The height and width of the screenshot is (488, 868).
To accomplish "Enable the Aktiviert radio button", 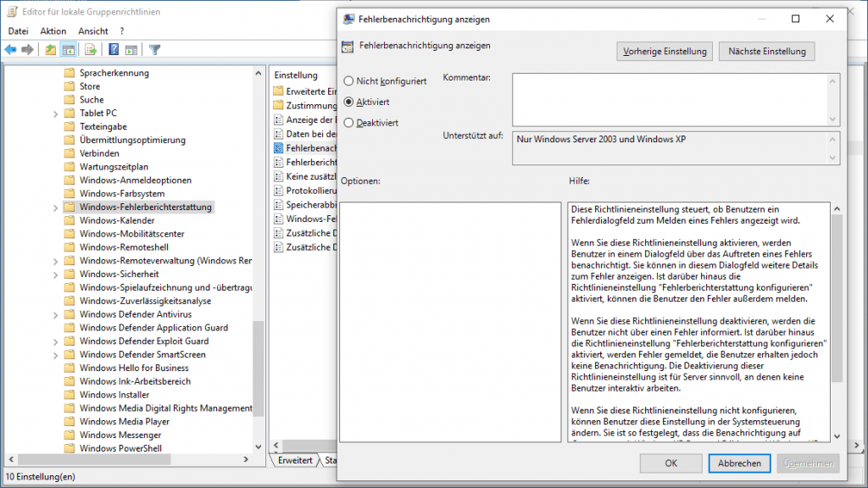I will (348, 101).
